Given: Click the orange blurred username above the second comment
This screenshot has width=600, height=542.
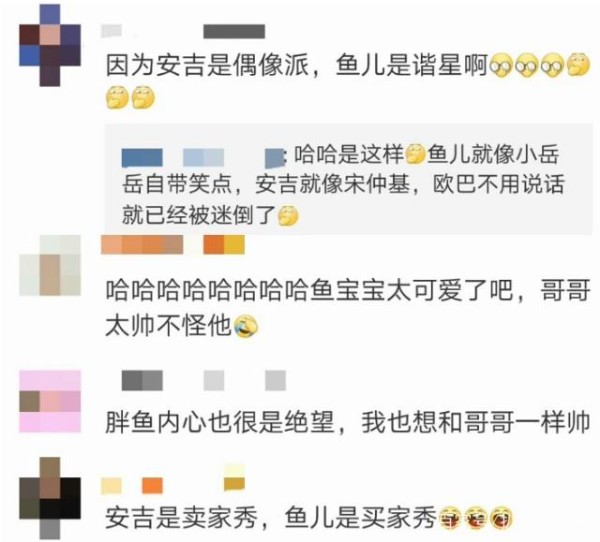Looking at the screenshot, I should (173, 245).
